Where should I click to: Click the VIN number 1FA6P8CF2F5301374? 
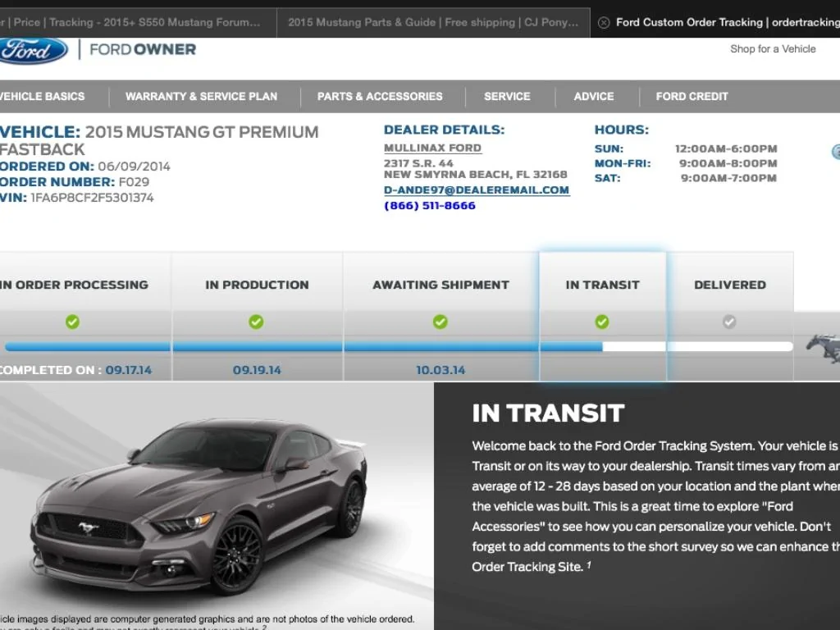click(92, 198)
